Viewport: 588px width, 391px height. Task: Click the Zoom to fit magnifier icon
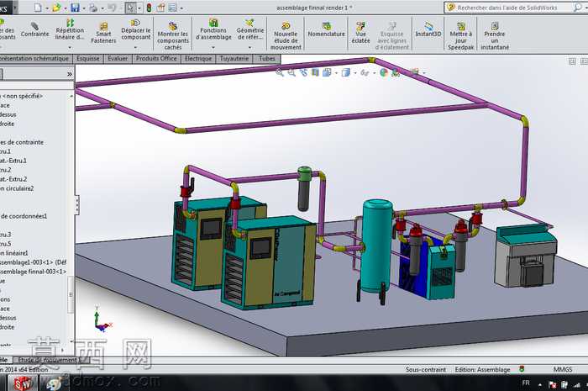280,72
